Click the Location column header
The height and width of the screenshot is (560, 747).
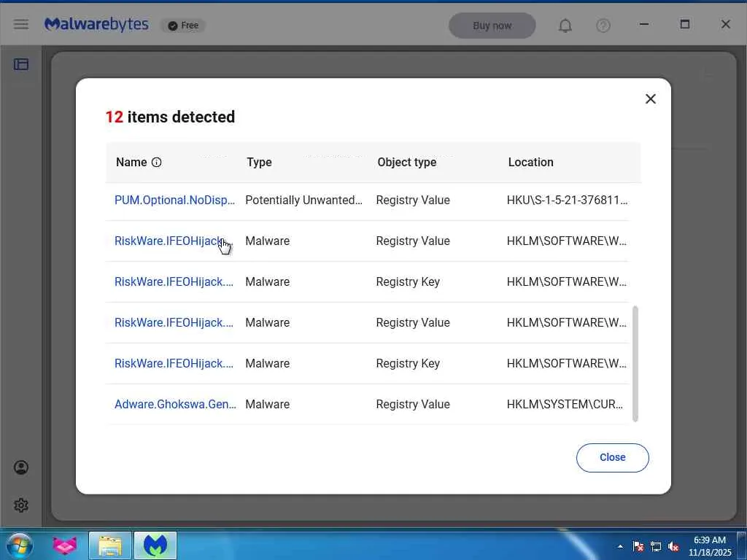531,163
